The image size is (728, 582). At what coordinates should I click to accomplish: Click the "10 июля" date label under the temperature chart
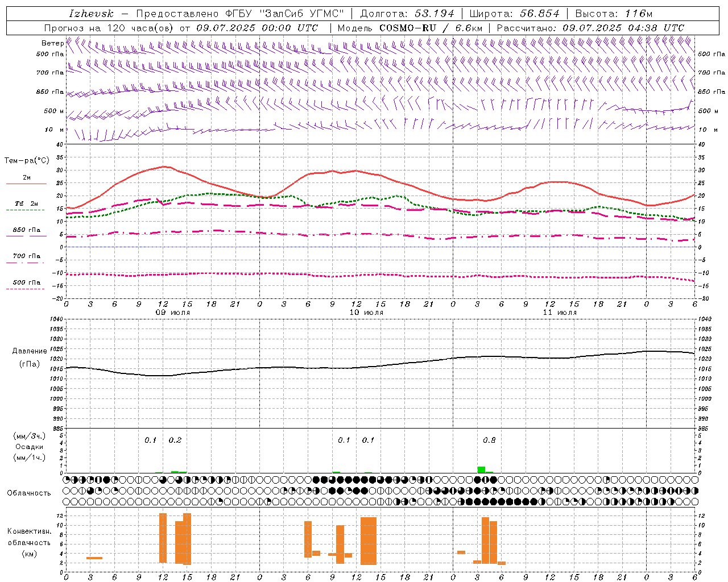(366, 313)
